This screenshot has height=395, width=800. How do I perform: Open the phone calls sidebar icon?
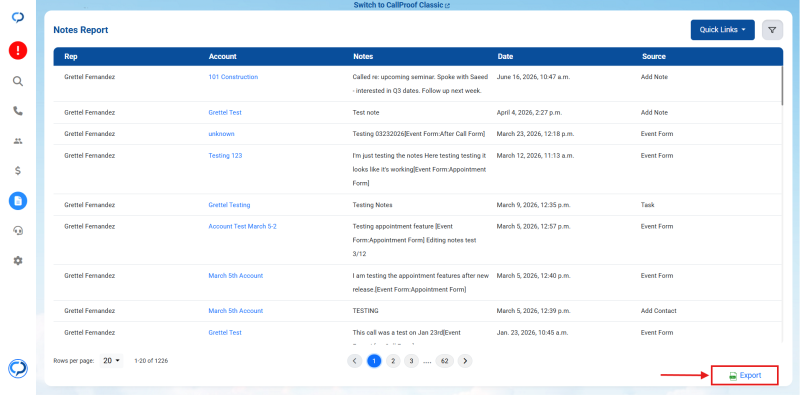coord(18,111)
